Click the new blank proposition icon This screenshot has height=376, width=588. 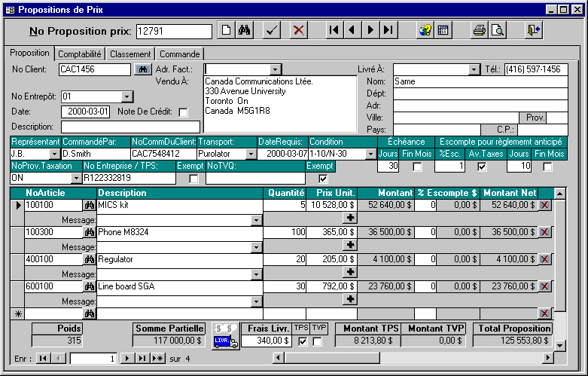(226, 30)
